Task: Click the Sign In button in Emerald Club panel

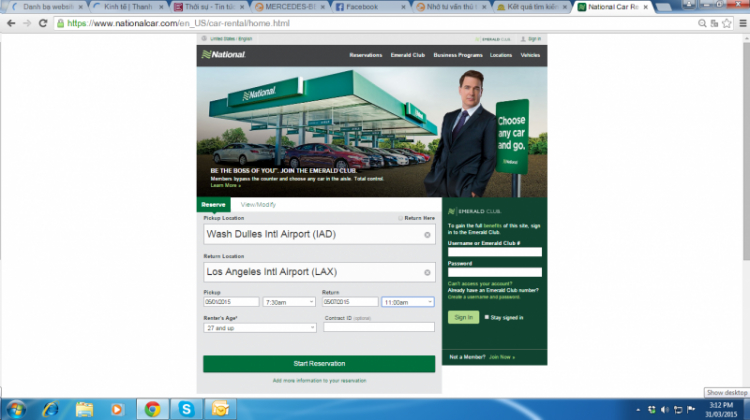Action: [x=463, y=317]
